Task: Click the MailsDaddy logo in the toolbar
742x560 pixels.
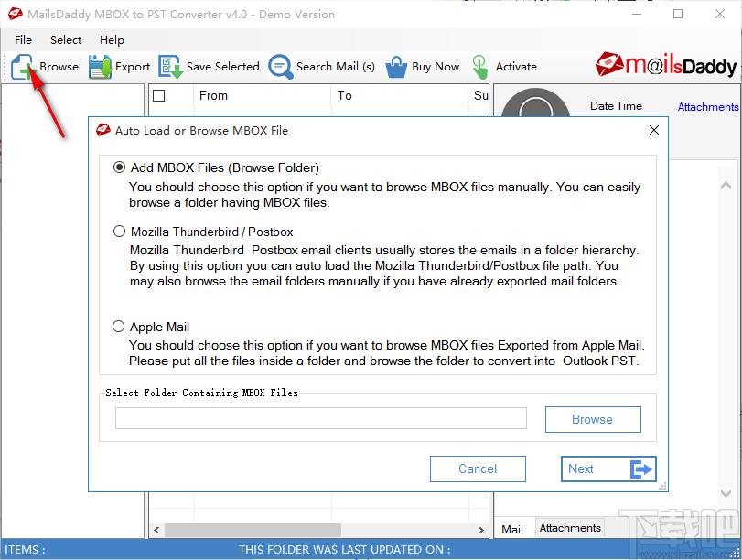Action: point(666,65)
